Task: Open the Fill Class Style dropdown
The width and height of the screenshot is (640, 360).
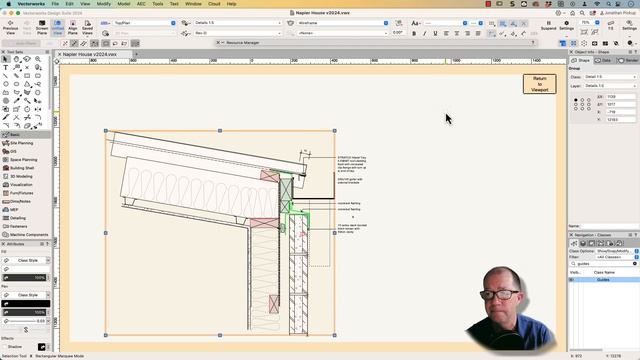Action: point(26,260)
